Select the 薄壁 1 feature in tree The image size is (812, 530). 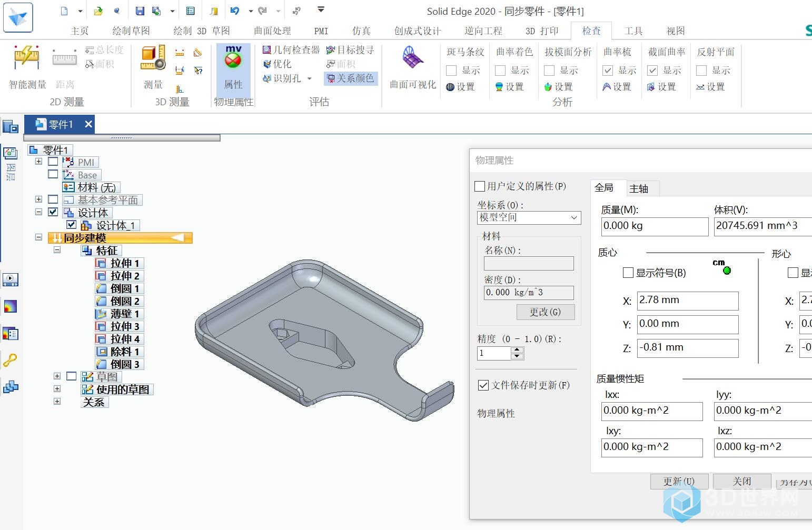click(119, 314)
